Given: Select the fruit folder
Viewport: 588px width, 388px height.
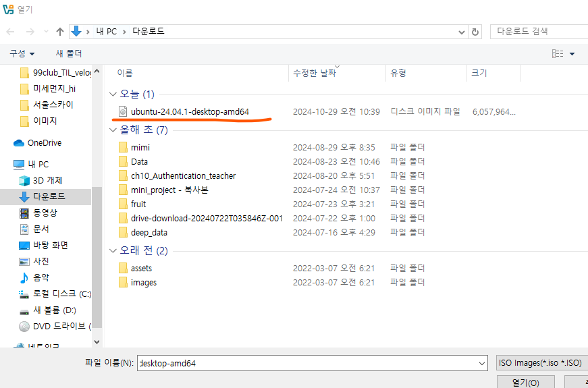Looking at the screenshot, I should (138, 204).
